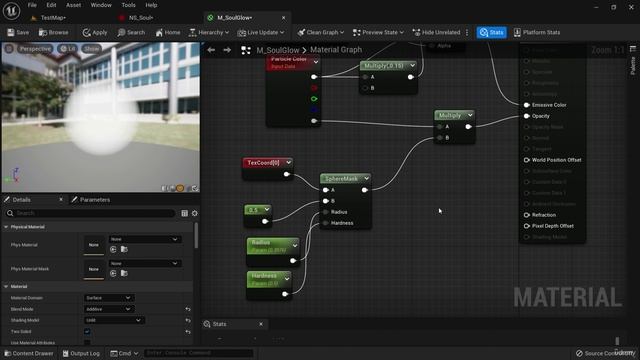This screenshot has height=360, width=640.
Task: Open toolbar overflow three-dots menu
Action: pos(467,32)
